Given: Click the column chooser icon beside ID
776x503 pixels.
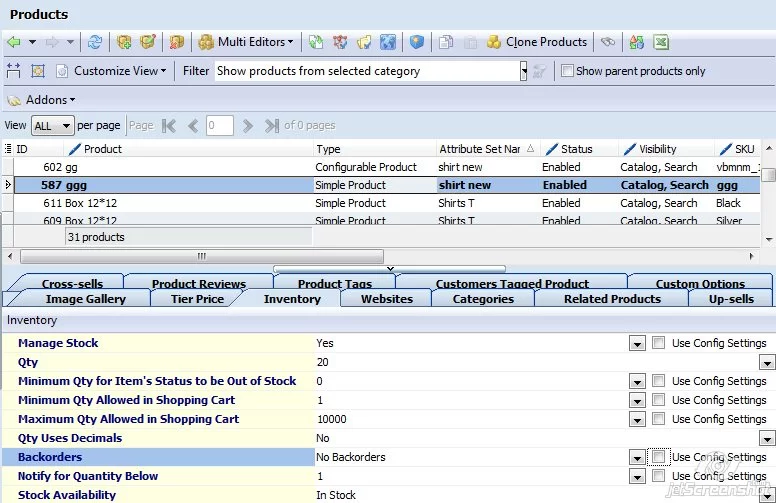Looking at the screenshot, I should click(x=8, y=149).
